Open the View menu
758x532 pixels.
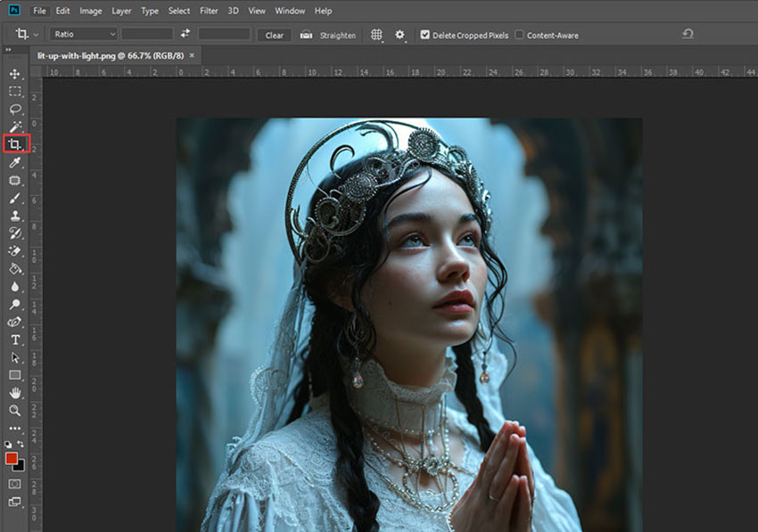[257, 11]
